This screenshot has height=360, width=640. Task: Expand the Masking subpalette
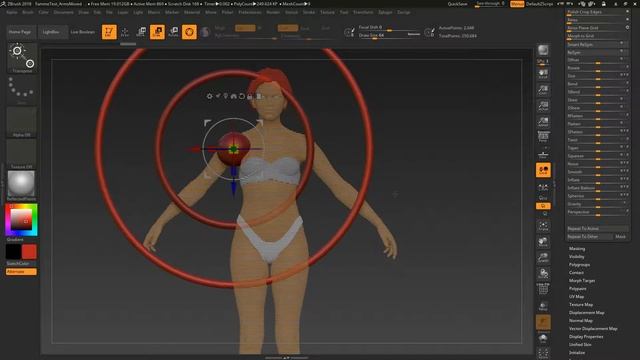click(577, 249)
